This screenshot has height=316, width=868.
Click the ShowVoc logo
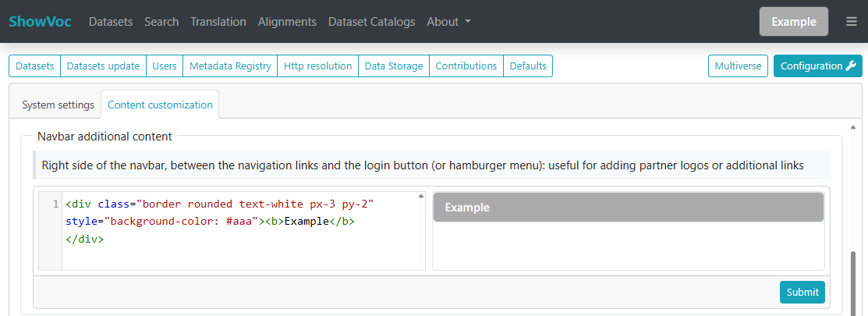40,22
